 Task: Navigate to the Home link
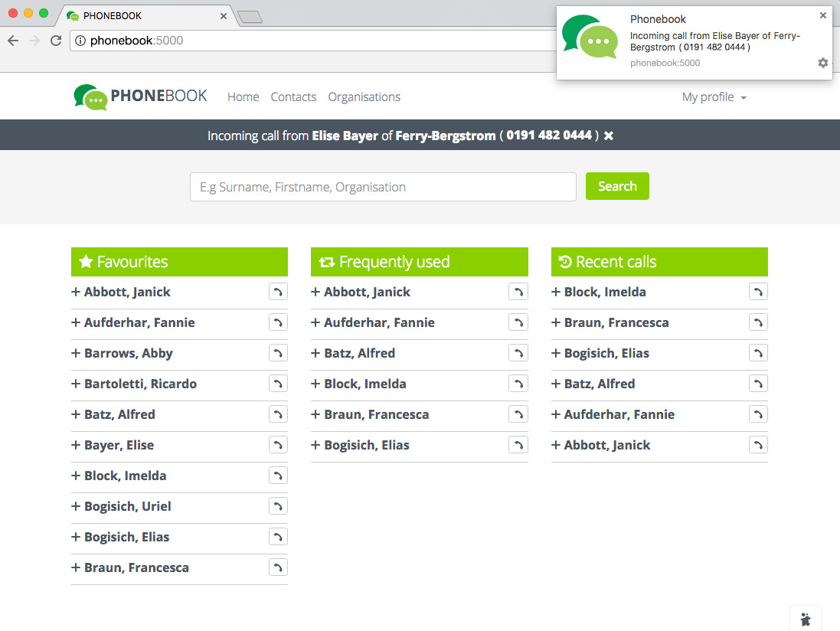[243, 97]
